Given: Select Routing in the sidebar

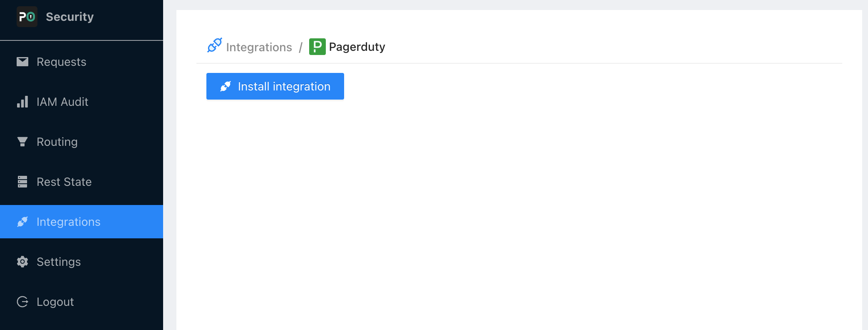Looking at the screenshot, I should click(x=57, y=142).
